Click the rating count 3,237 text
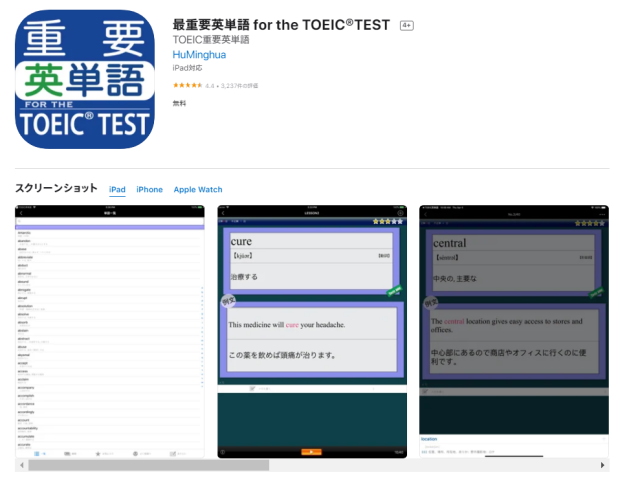 tap(240, 86)
